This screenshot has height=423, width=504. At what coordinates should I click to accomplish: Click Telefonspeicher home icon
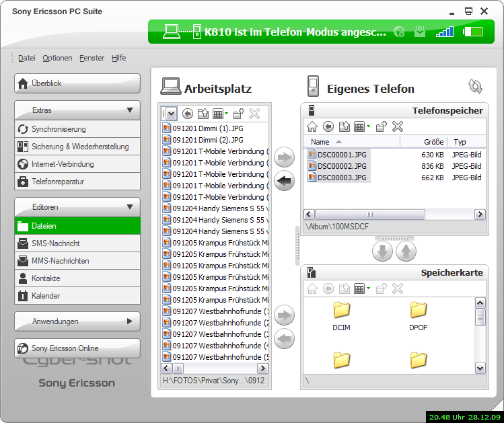[312, 126]
